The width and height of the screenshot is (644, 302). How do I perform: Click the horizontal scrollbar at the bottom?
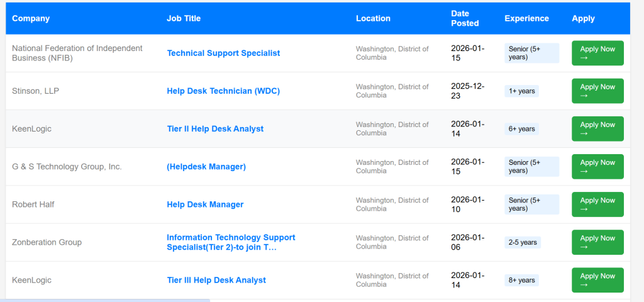click(105, 300)
